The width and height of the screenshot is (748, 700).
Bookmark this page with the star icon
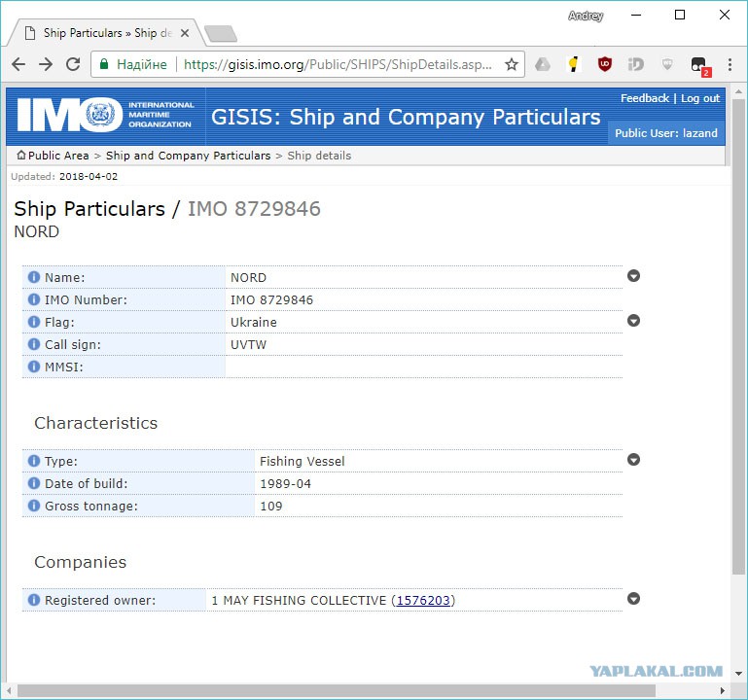click(x=512, y=64)
